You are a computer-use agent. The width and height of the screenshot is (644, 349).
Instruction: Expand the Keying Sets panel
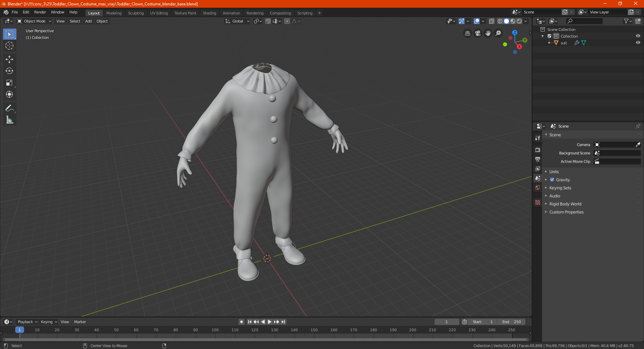[560, 188]
